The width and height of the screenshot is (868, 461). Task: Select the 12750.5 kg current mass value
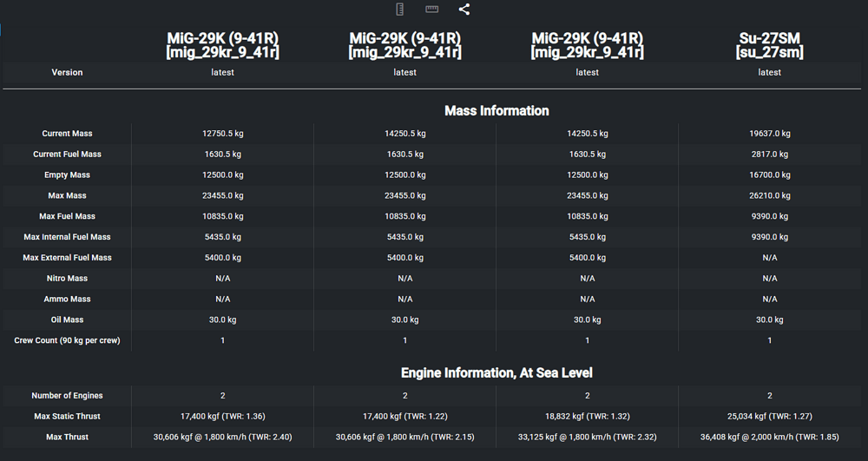click(222, 134)
